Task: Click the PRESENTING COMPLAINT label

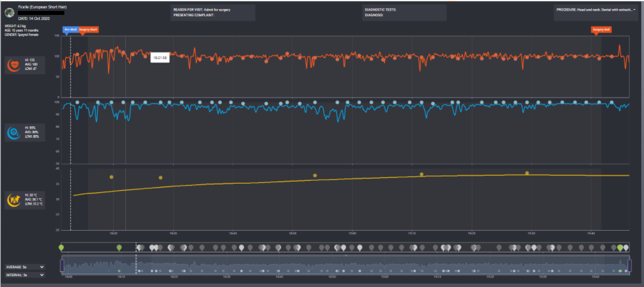Action: coord(194,15)
